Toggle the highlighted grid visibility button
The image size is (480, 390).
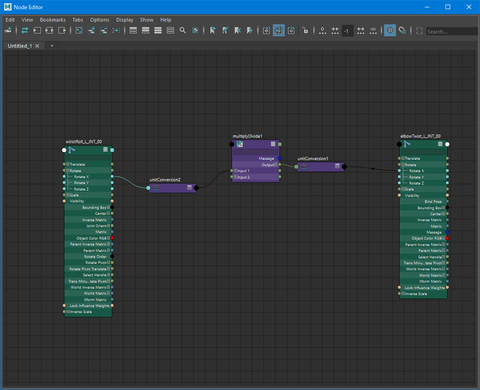[x=390, y=31]
